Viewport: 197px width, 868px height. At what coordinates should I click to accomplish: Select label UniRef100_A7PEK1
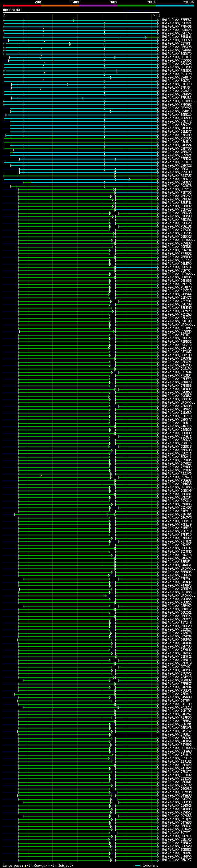tap(177, 159)
